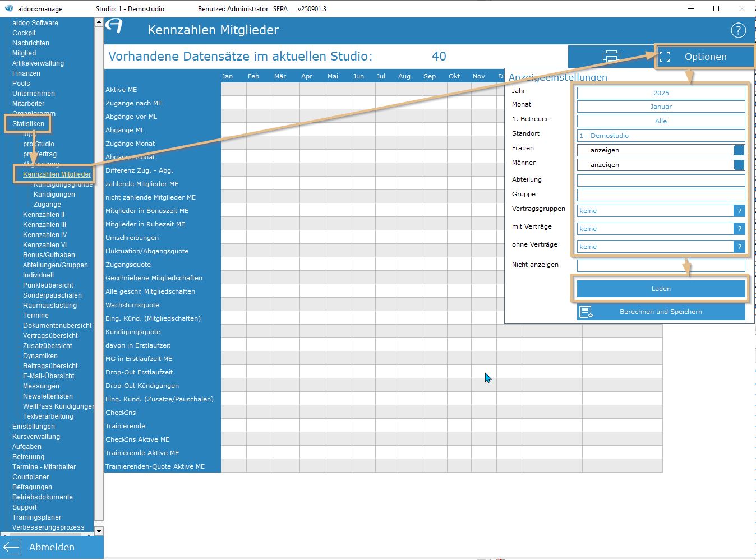The height and width of the screenshot is (560, 756).
Task: Select Abteilungen/Gruppen tree item
Action: click(x=56, y=265)
